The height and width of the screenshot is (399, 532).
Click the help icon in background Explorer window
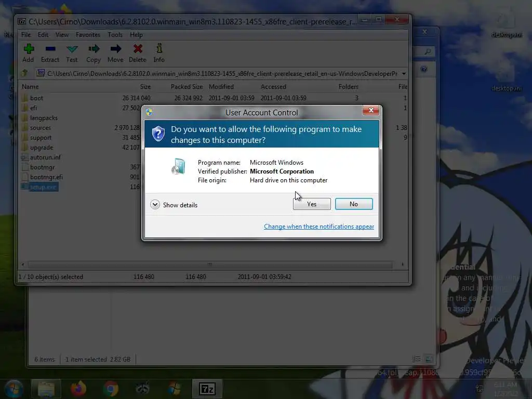[423, 69]
